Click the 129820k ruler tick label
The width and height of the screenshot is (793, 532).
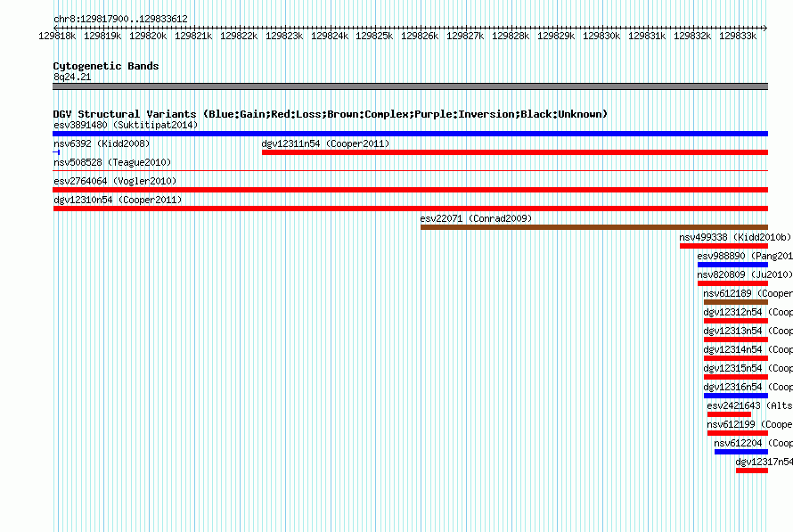coord(148,36)
